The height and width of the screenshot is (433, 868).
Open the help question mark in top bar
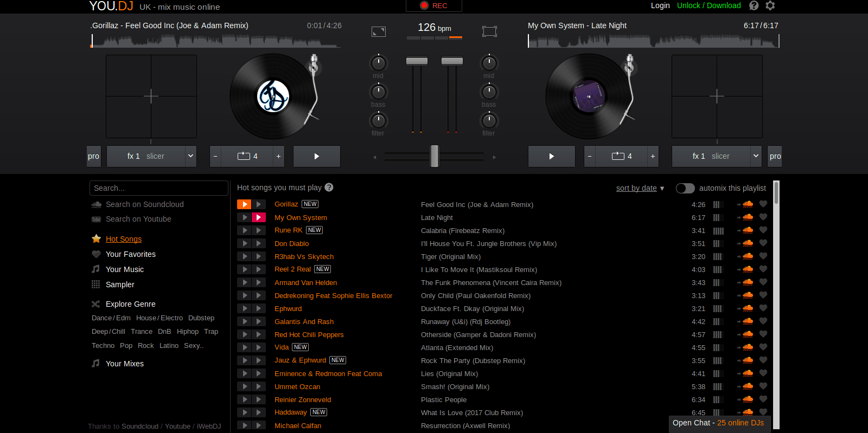point(754,5)
